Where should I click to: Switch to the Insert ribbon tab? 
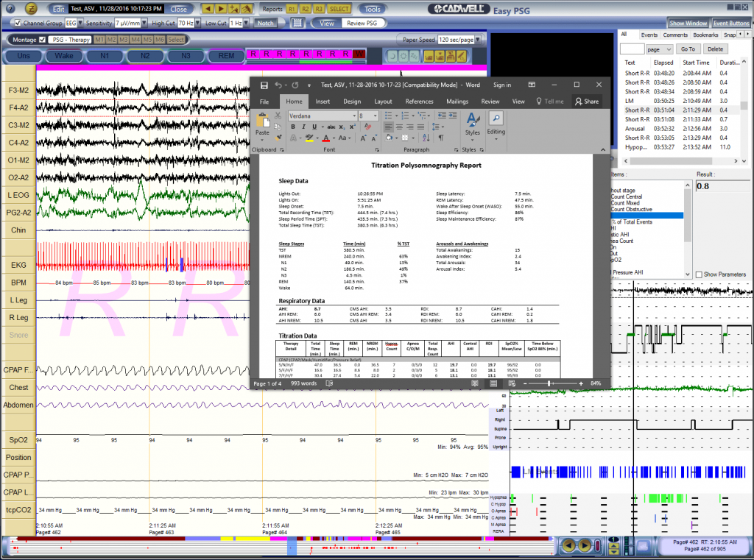point(323,102)
